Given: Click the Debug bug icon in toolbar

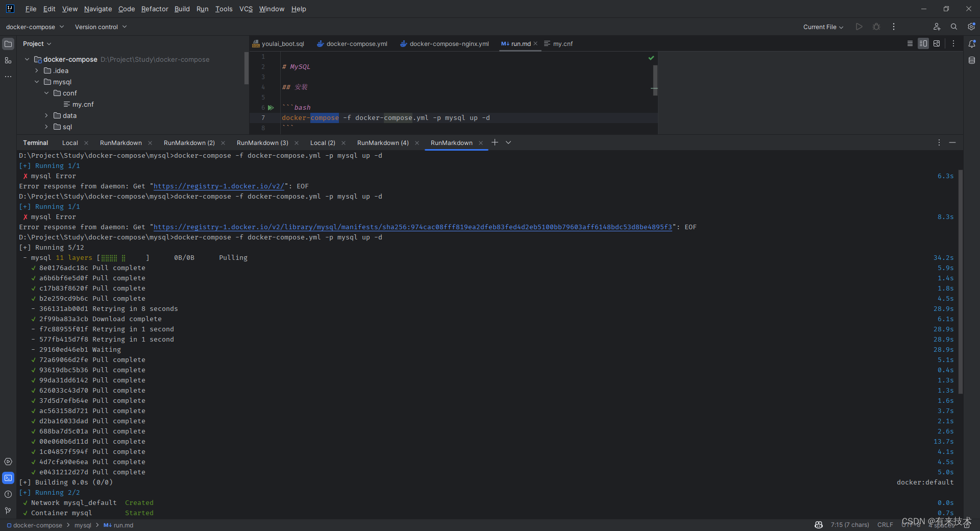Looking at the screenshot, I should [876, 27].
